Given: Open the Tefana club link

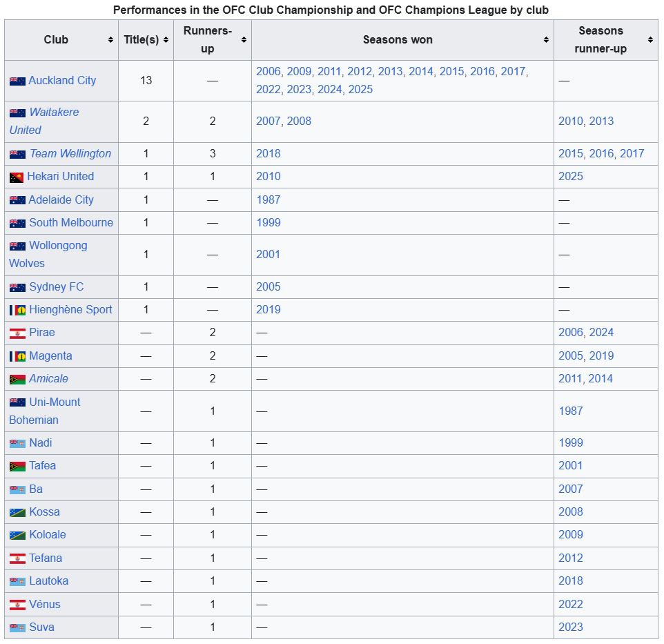Looking at the screenshot, I should coord(46,558).
